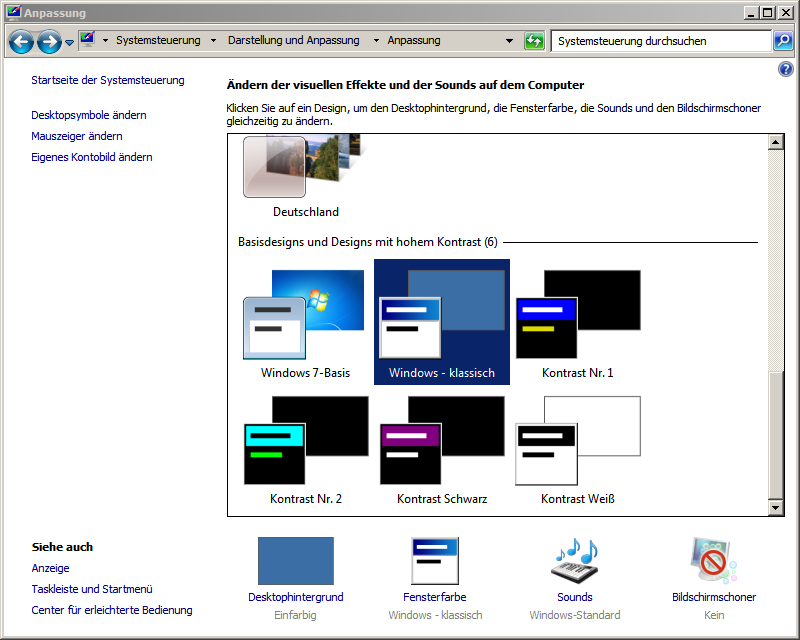Refresh the page with green arrows icon
Image resolution: width=800 pixels, height=640 pixels.
pyautogui.click(x=534, y=41)
